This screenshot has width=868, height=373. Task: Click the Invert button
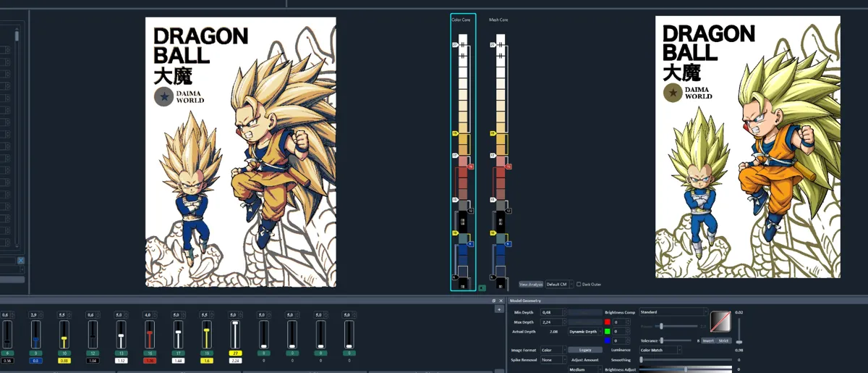[708, 340]
